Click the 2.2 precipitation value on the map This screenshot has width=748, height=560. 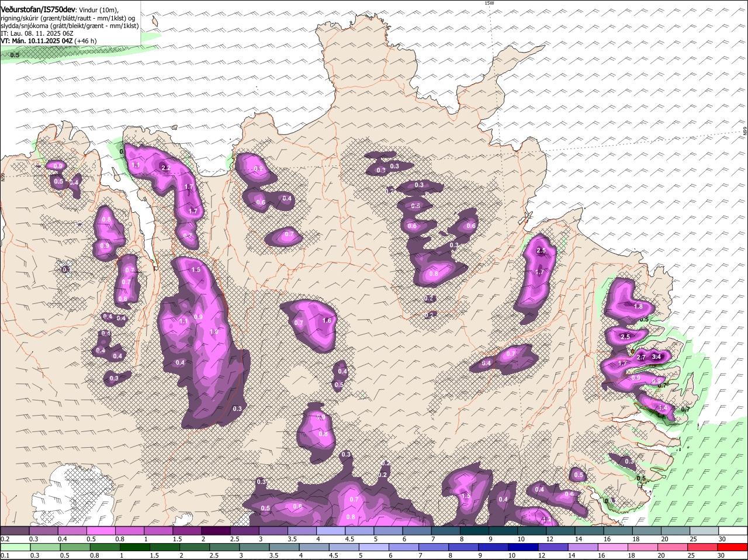165,168
